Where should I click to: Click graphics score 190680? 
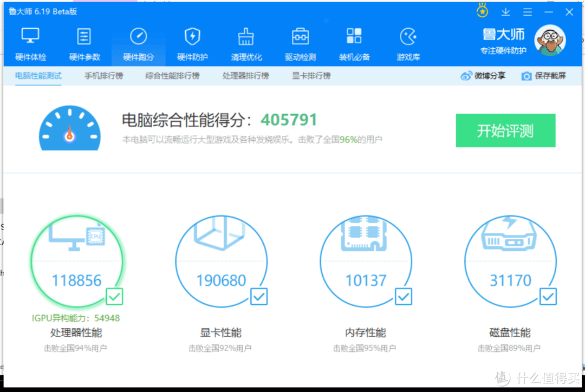[221, 280]
